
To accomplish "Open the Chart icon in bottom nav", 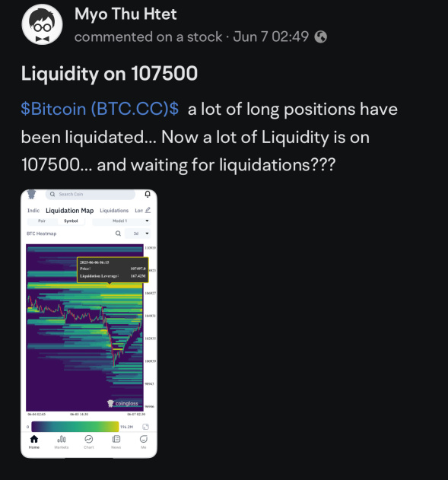I will 89,439.
